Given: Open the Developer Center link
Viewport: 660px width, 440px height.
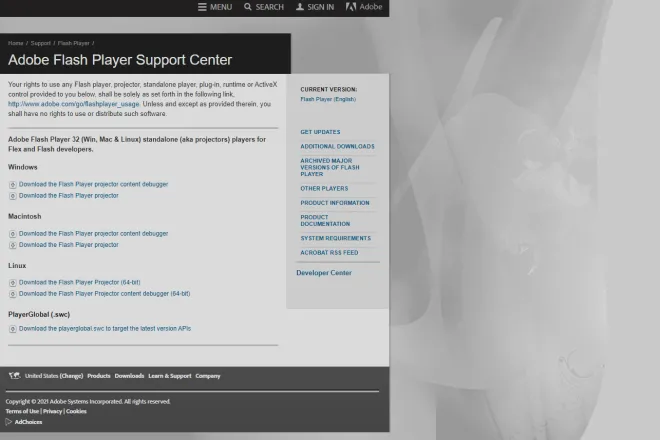Looking at the screenshot, I should pos(324,273).
